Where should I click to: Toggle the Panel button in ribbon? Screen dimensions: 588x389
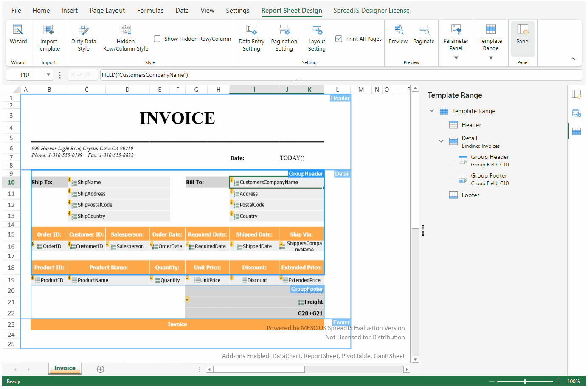coord(523,34)
